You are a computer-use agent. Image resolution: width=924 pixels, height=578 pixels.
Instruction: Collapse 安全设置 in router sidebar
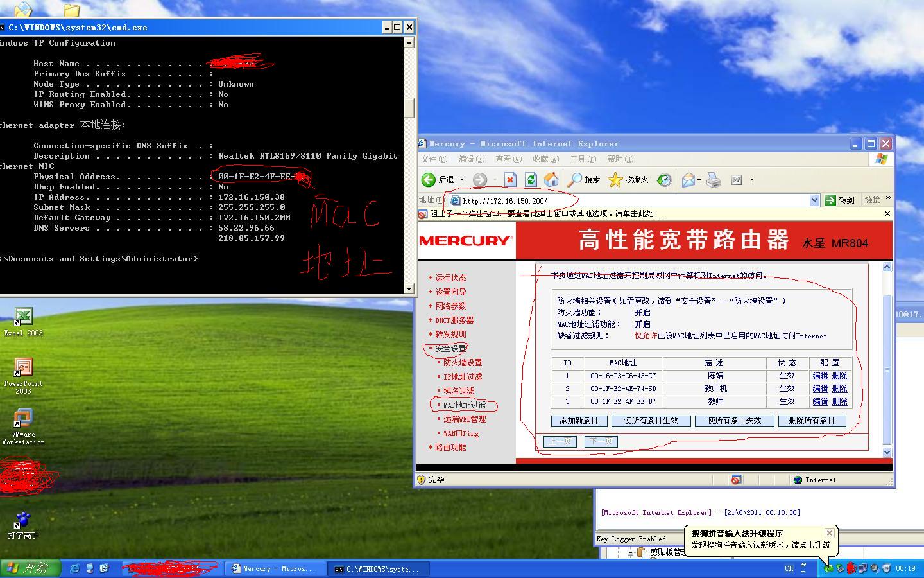(x=447, y=349)
